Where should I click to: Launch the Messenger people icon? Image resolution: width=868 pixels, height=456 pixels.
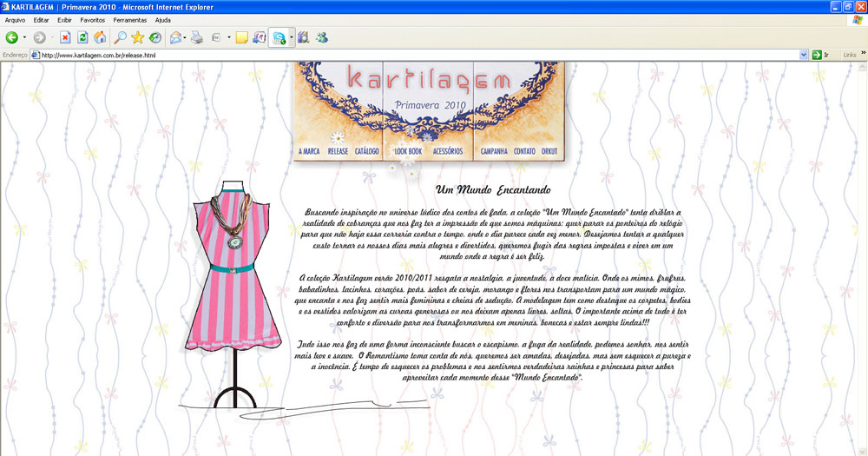click(x=322, y=37)
